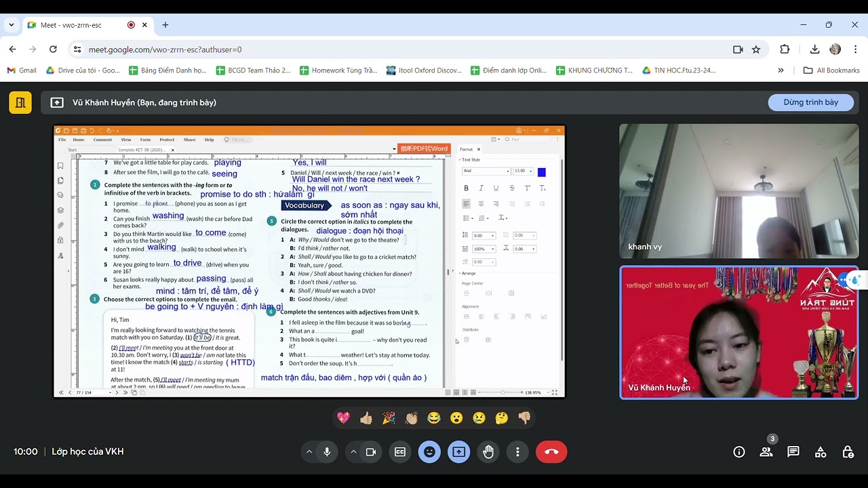The image size is (868, 488).
Task: Open host controls lock icon
Action: pos(848,452)
